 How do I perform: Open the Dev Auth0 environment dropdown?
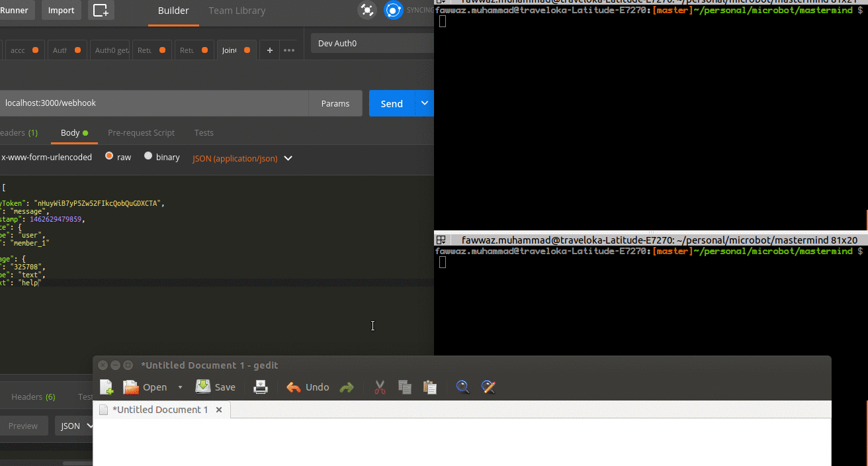[x=372, y=43]
